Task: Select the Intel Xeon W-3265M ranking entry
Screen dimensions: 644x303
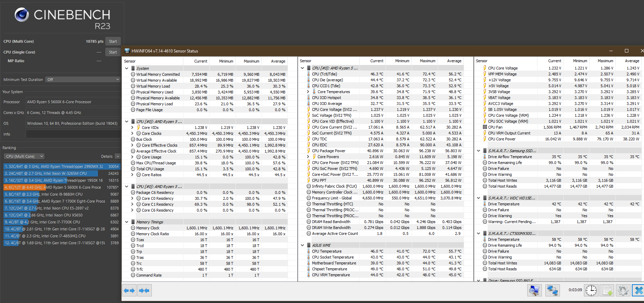Action: pos(61,173)
